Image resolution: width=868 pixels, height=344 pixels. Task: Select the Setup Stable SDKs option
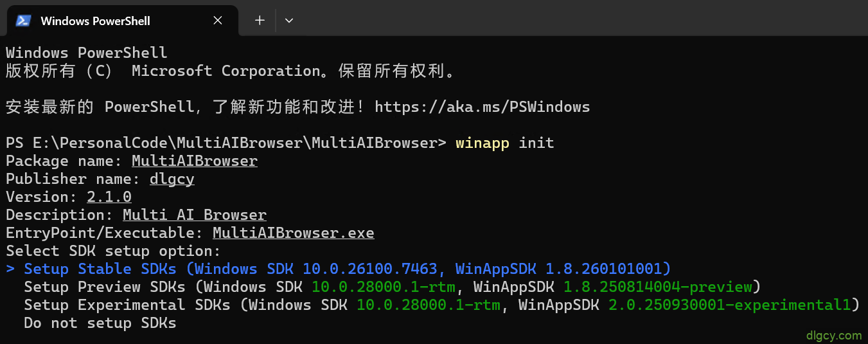point(347,269)
